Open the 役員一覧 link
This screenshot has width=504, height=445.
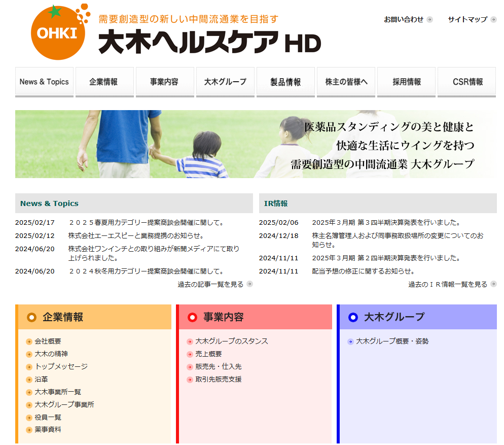(x=48, y=417)
